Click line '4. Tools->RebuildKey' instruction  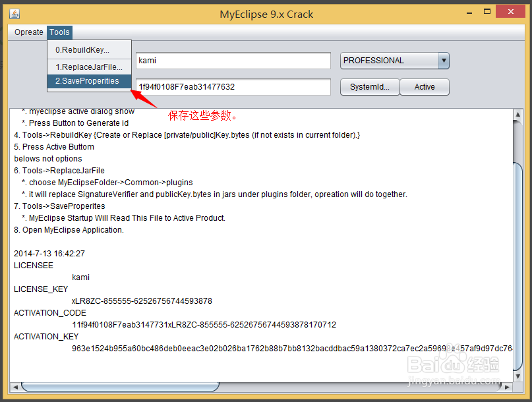tap(187, 134)
